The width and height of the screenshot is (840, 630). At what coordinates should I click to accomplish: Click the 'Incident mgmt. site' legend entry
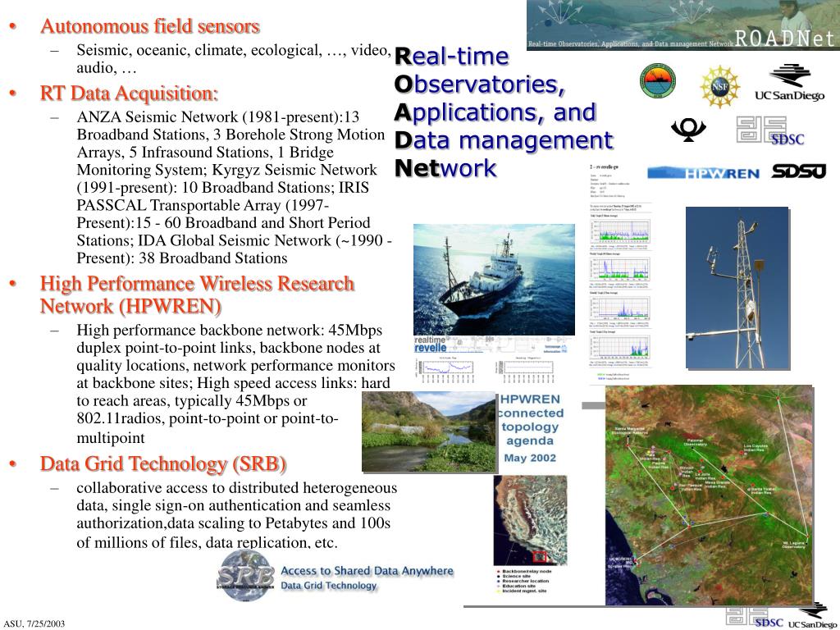pos(523,591)
